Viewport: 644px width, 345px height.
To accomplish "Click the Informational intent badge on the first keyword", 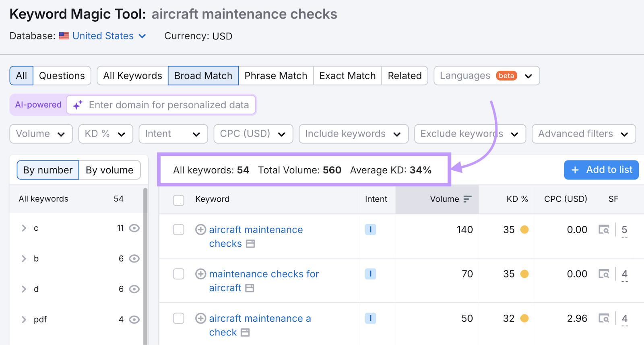I will tap(371, 229).
